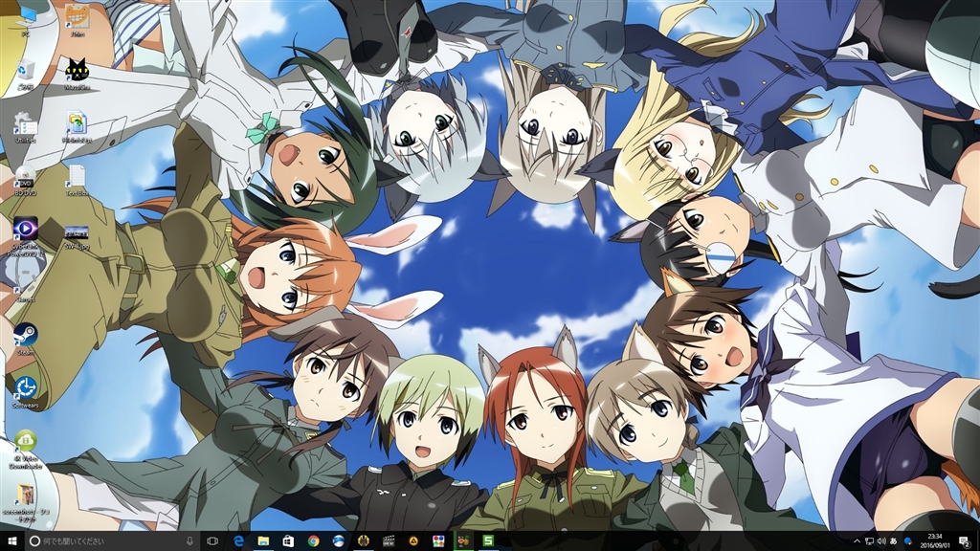This screenshot has width=980, height=551.
Task: Open the green S app in taskbar
Action: 488,541
